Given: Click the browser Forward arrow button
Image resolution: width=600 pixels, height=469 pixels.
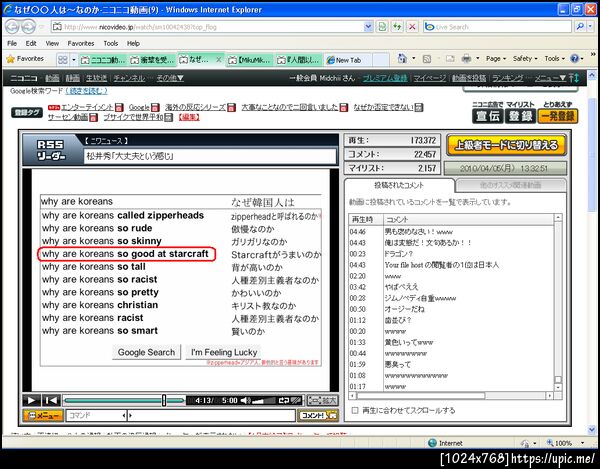Looking at the screenshot, I should click(x=28, y=27).
